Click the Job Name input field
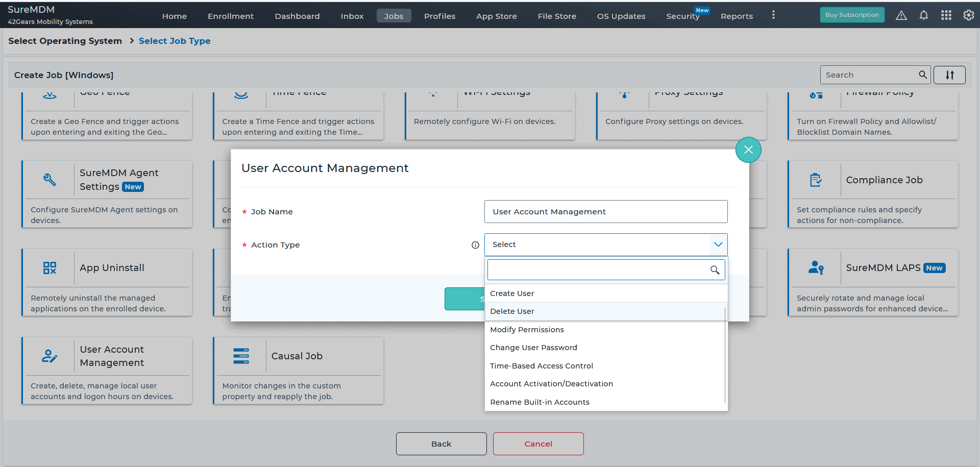 tap(606, 211)
